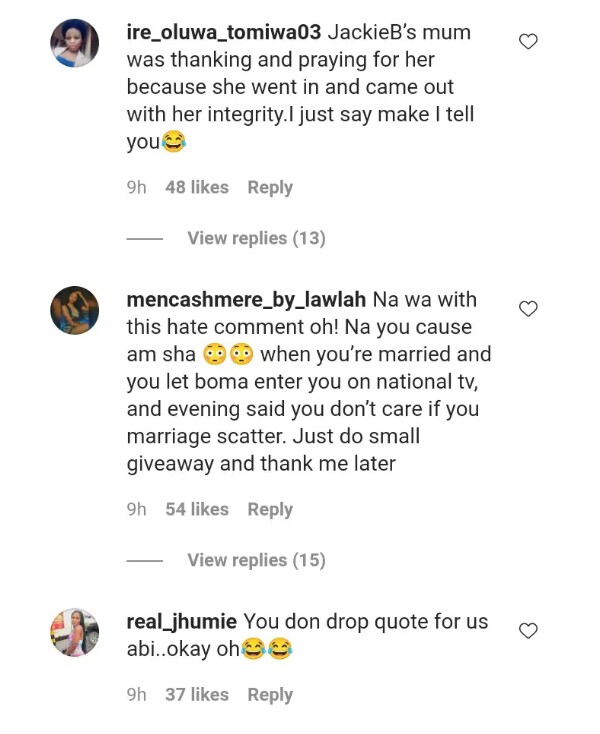The width and height of the screenshot is (600, 734).
Task: Expand View replies (13)
Action: (x=256, y=238)
